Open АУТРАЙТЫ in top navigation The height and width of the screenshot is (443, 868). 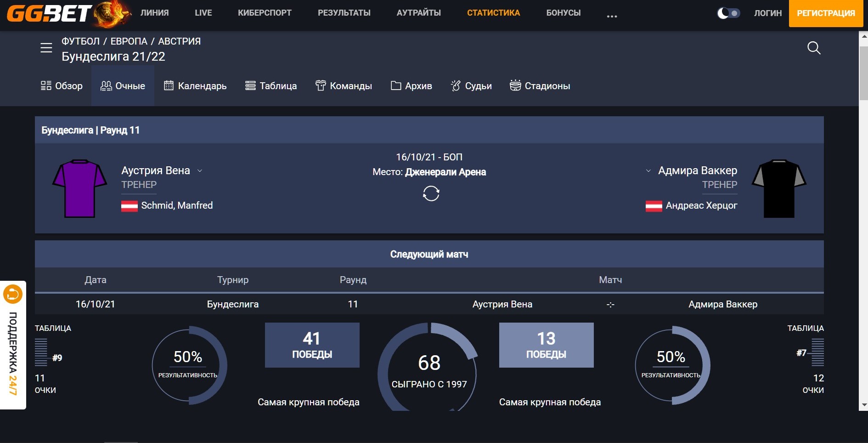coord(419,13)
